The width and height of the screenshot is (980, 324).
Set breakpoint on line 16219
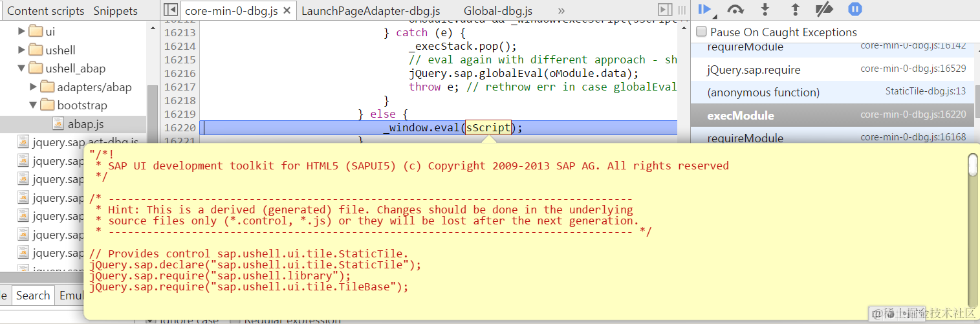click(180, 114)
